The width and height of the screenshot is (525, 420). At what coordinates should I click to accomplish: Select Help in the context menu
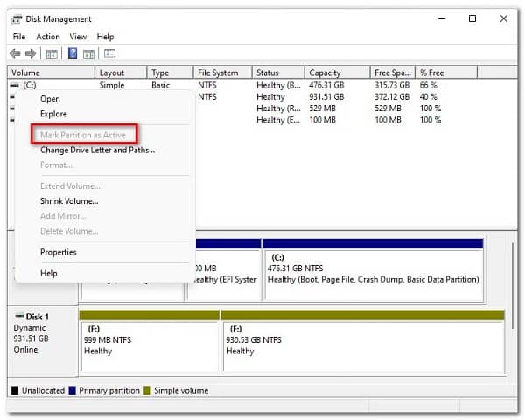(48, 273)
